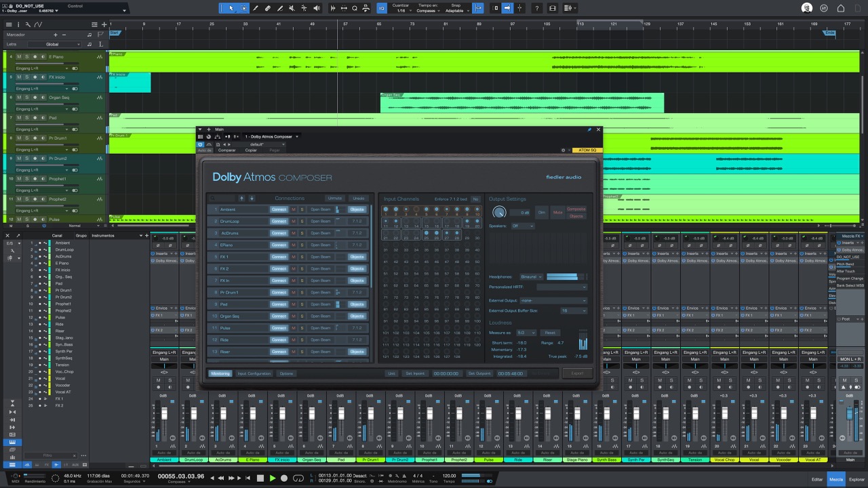Select the Zoom tool

(355, 8)
